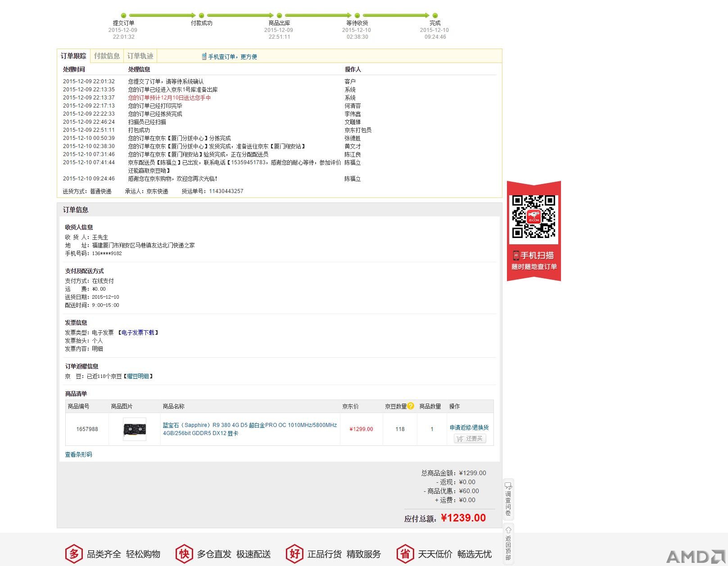Click the 配送时间 9:00-15:00 line

click(x=92, y=305)
